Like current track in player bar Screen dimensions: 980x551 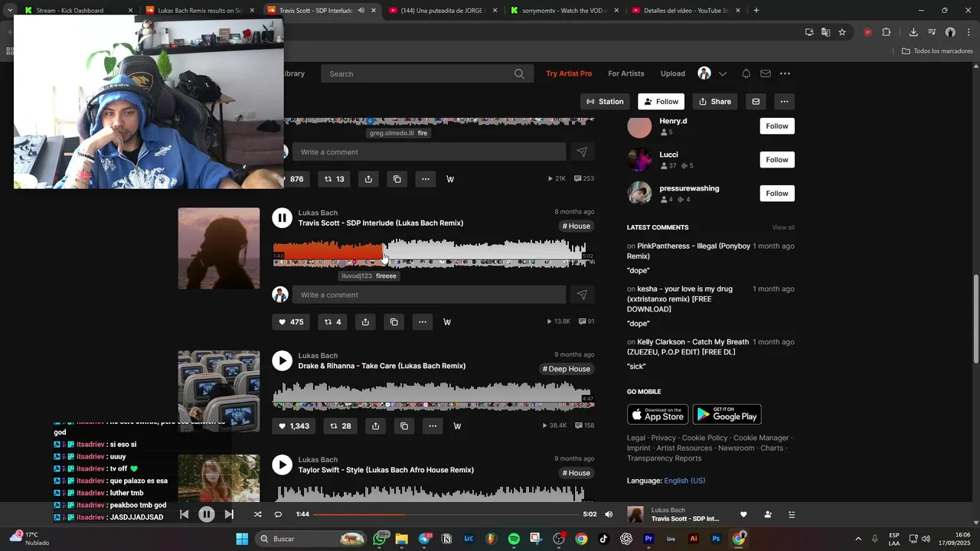tap(743, 514)
